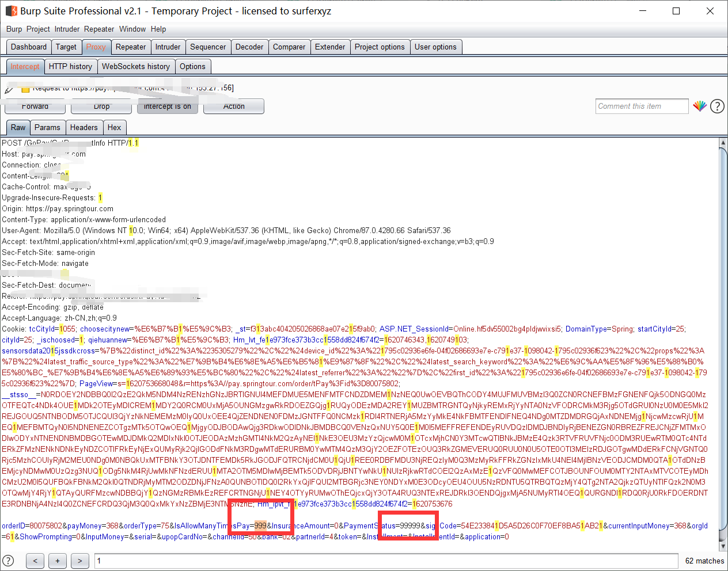Click the help icon beside comment field
The height and width of the screenshot is (571, 728).
click(717, 106)
